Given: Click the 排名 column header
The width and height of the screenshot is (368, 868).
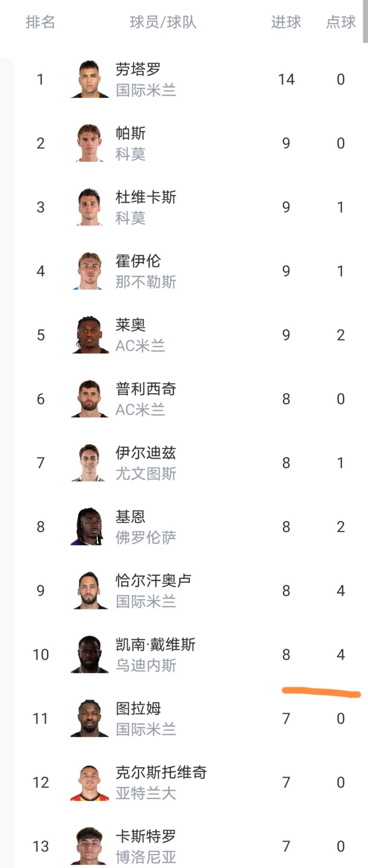Looking at the screenshot, I should coord(40,22).
